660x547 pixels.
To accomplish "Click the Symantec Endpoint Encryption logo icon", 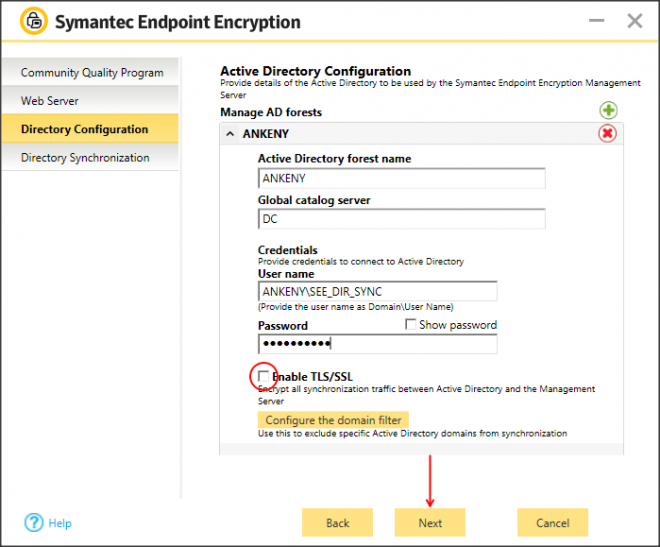I will coord(34,21).
